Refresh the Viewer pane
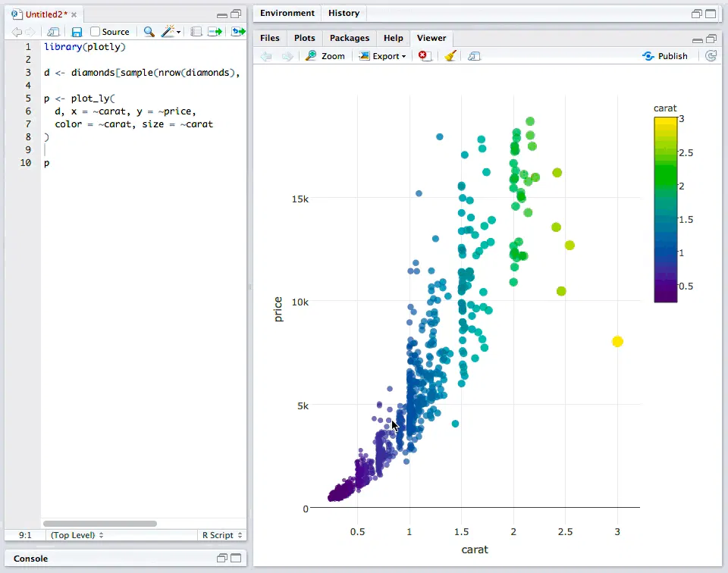Image resolution: width=728 pixels, height=573 pixels. pos(711,56)
